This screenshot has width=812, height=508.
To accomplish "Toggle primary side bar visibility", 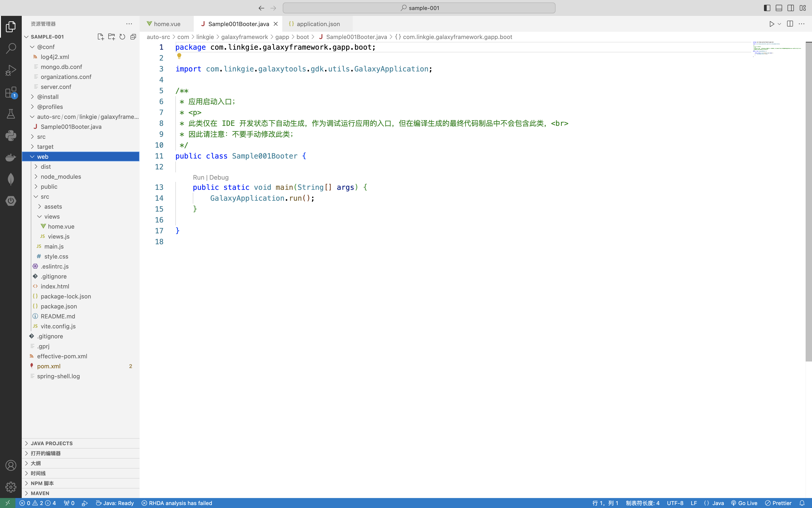I will coord(767,8).
